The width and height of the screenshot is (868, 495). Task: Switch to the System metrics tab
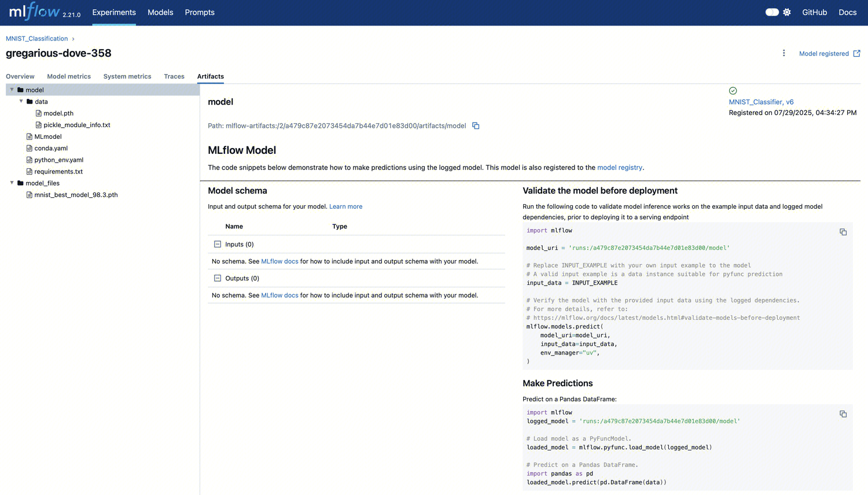[x=127, y=76]
